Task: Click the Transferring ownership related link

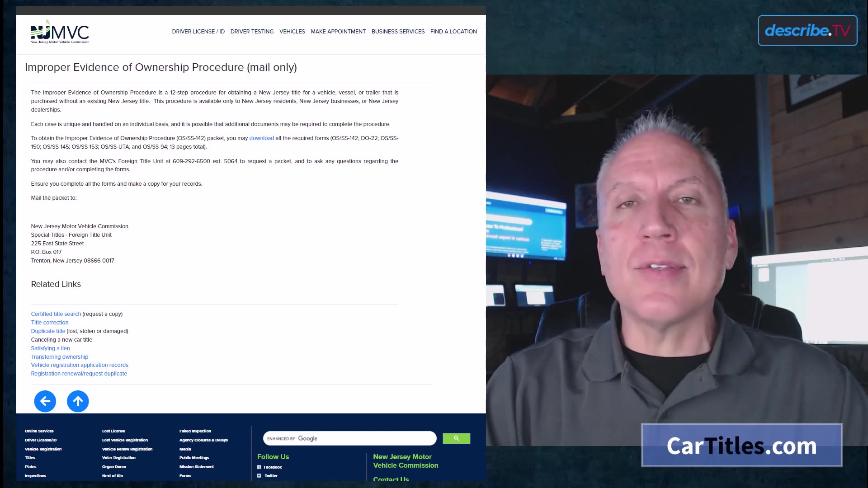Action: pyautogui.click(x=60, y=357)
